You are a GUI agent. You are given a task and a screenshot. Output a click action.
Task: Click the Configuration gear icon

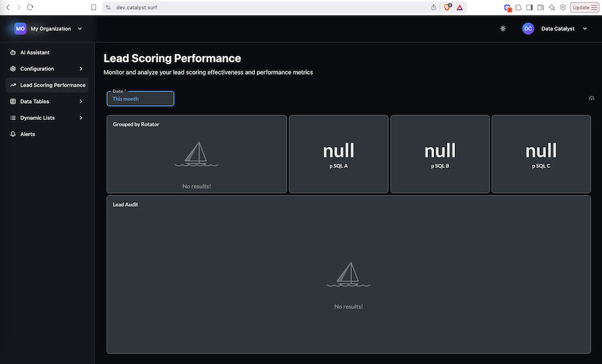point(13,69)
